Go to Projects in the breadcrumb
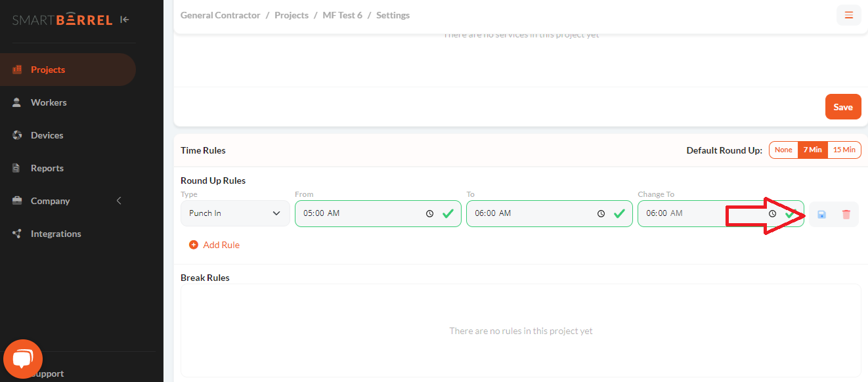Viewport: 868px width, 382px height. point(292,14)
